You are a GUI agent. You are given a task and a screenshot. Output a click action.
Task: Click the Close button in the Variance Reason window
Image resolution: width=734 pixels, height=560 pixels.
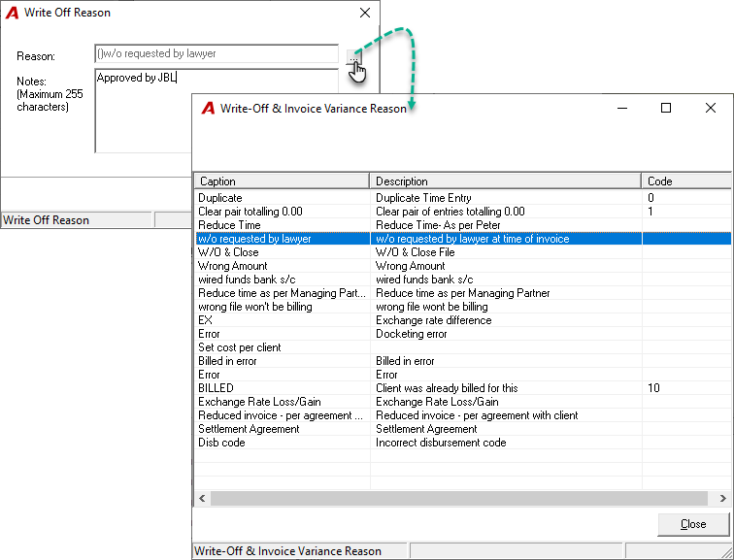tap(693, 524)
